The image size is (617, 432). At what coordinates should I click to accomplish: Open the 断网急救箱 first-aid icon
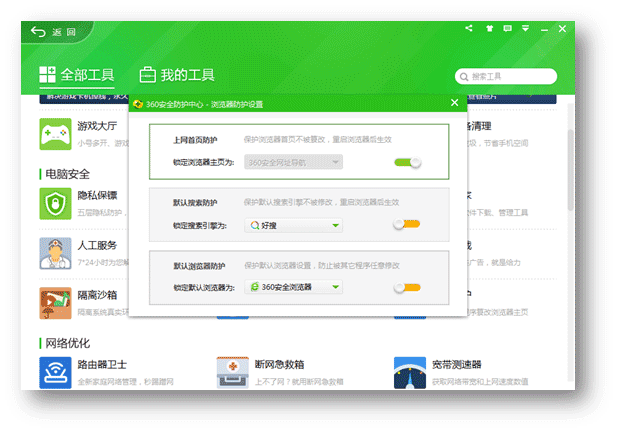tap(232, 372)
